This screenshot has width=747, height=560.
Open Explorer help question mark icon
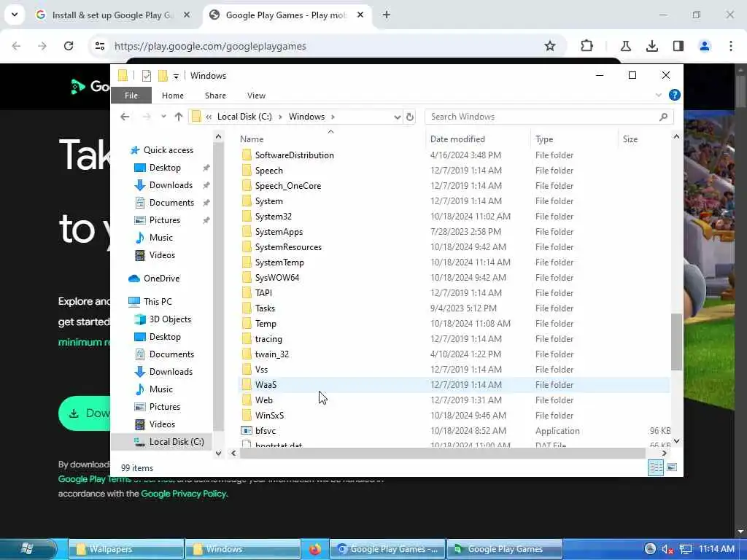pos(675,95)
